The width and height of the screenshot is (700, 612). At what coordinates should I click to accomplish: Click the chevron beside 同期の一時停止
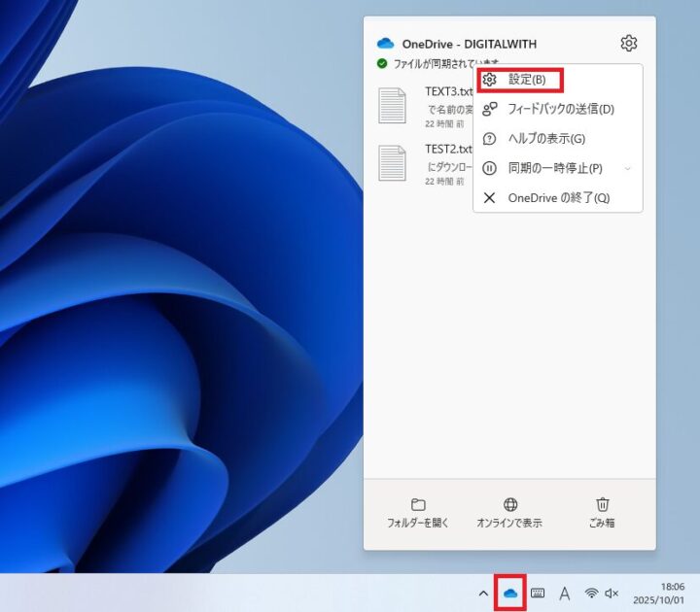(x=628, y=168)
